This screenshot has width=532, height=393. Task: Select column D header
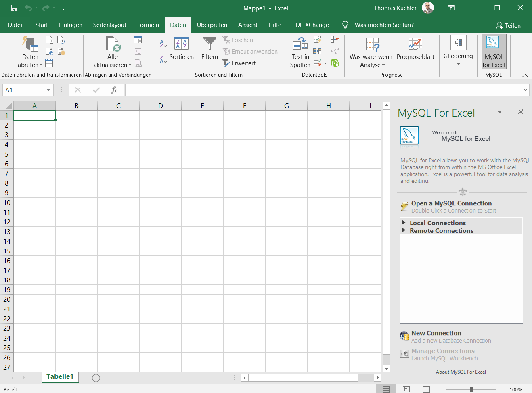pyautogui.click(x=160, y=106)
